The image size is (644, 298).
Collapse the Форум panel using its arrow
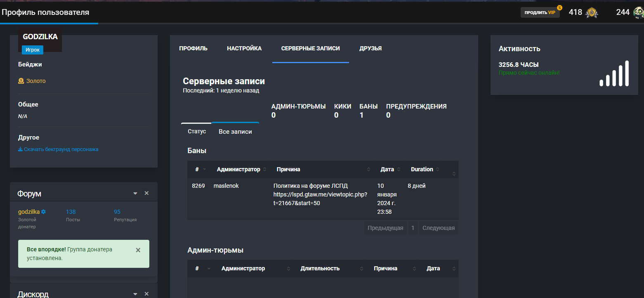click(x=135, y=193)
